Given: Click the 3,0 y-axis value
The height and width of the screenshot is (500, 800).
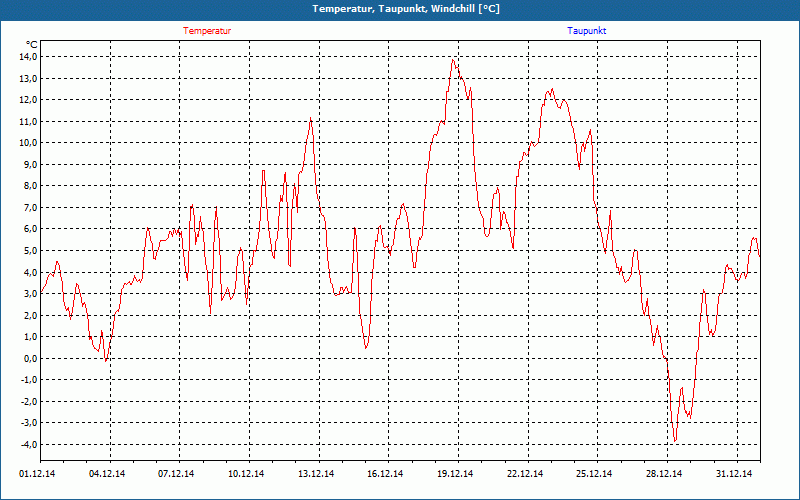Looking at the screenshot, I should (31, 293).
